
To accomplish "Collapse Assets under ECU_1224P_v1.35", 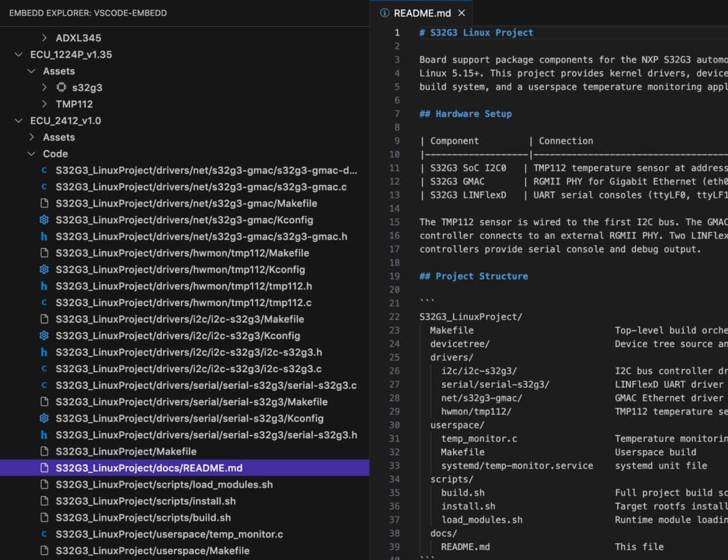I will click(x=31, y=71).
